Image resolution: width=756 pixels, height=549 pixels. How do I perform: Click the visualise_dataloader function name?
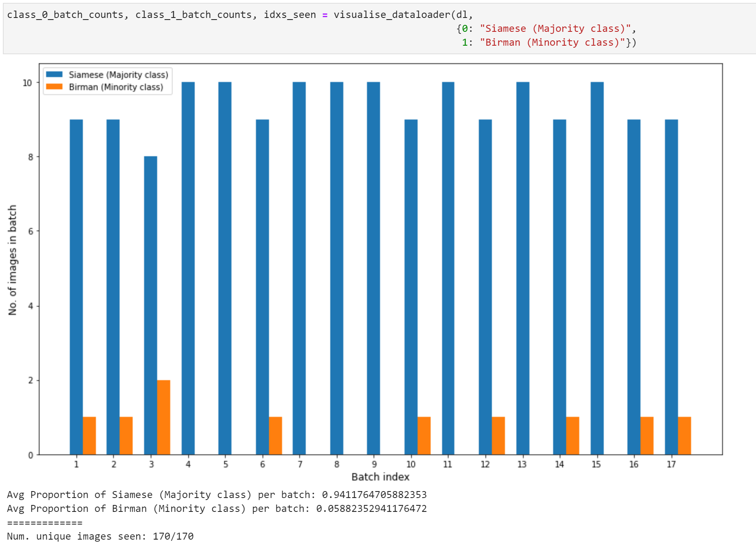tap(392, 15)
